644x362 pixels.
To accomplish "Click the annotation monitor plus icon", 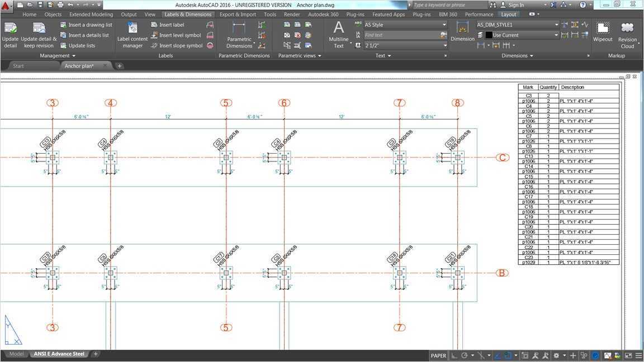I will click(x=573, y=355).
